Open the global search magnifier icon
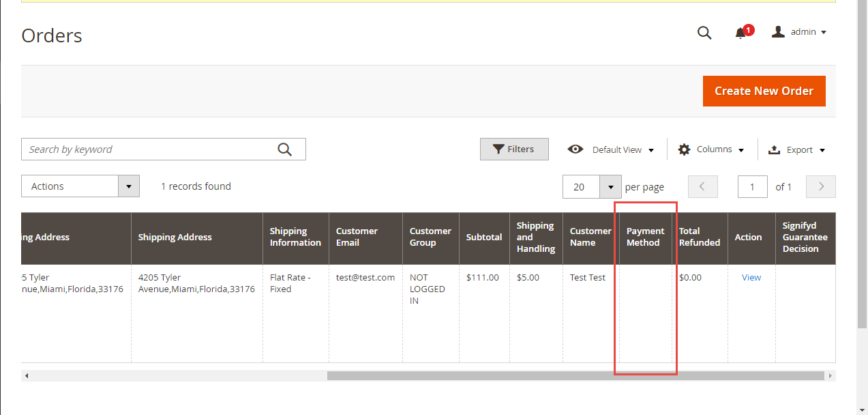This screenshot has width=868, height=415. pyautogui.click(x=704, y=32)
